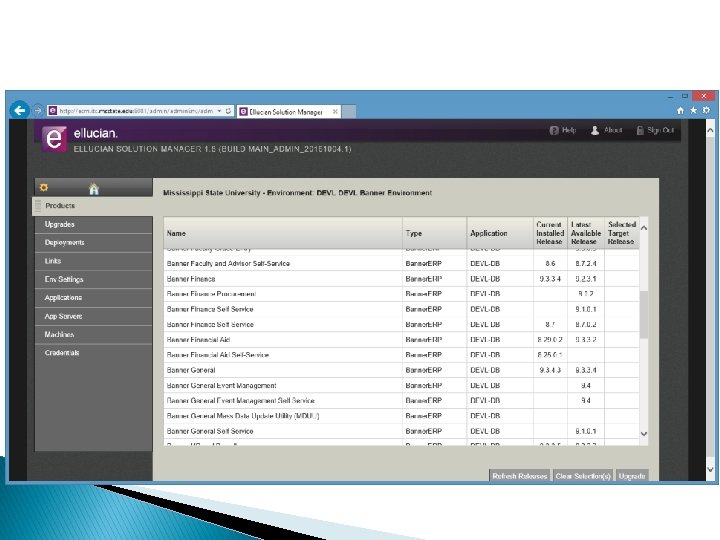Select Upgrades in the sidebar
720x540 pixels.
tap(94, 225)
